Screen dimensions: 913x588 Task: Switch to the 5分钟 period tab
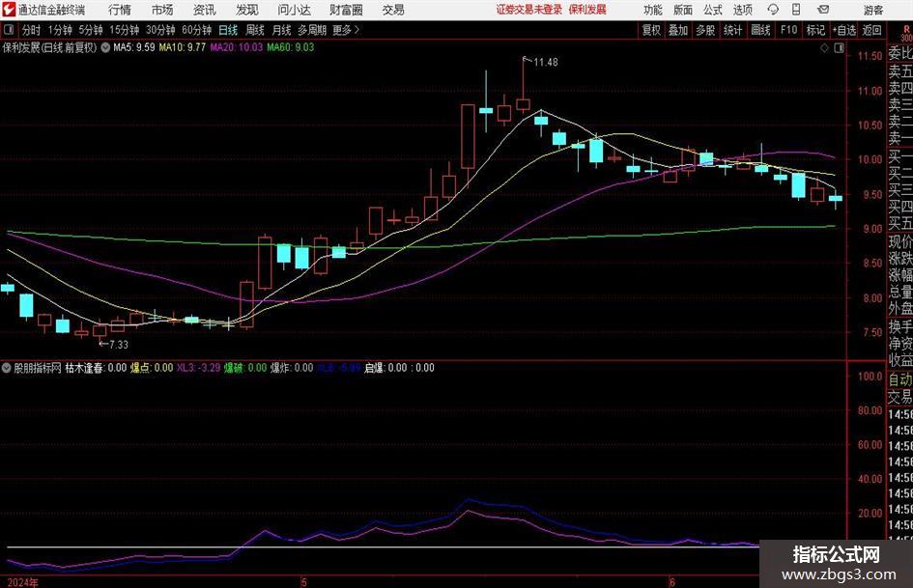[x=91, y=30]
